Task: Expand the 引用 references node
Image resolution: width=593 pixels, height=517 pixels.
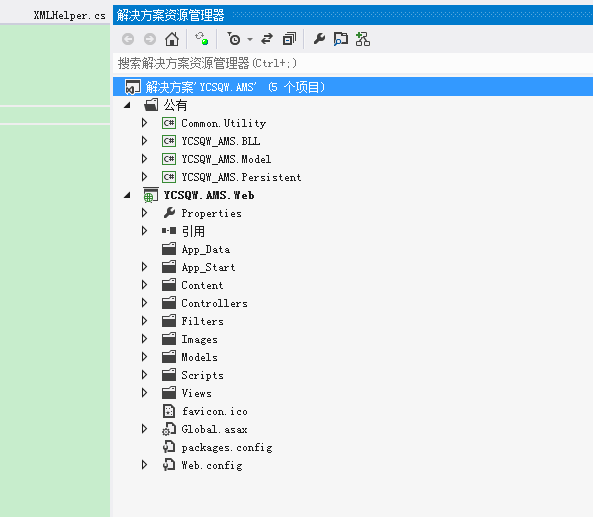Action: pyautogui.click(x=144, y=231)
